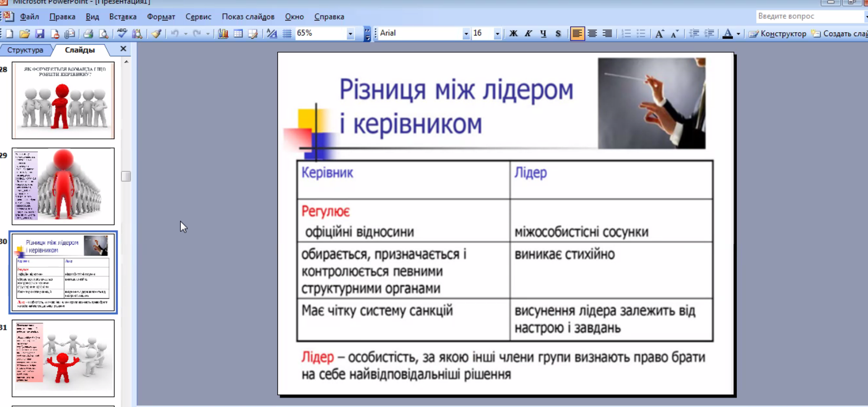Switch to the Слайды tab
Image resolution: width=868 pixels, height=407 pixels.
pyautogui.click(x=79, y=50)
